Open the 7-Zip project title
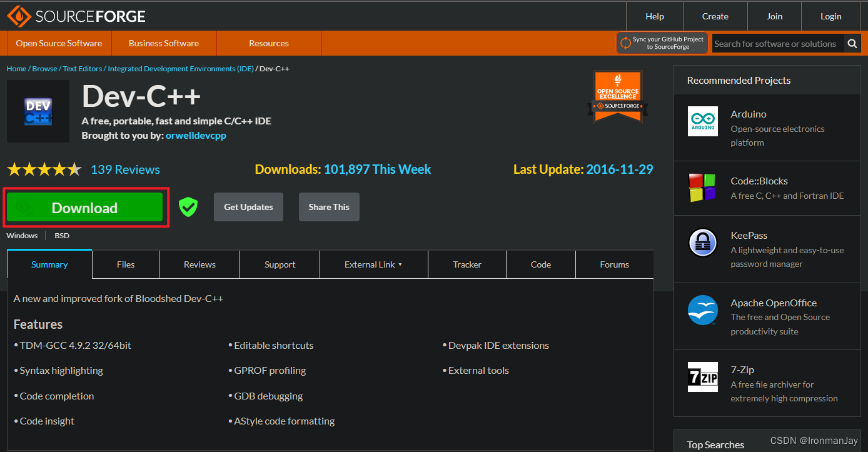Screen dimensions: 868x452 [742, 369]
